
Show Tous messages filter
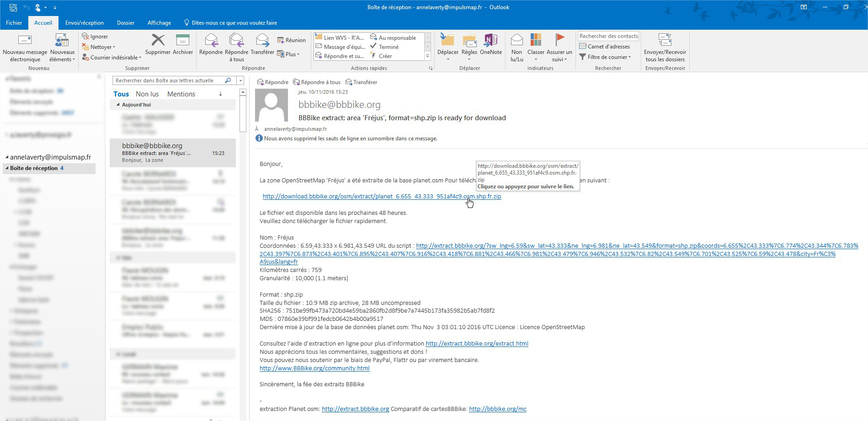click(x=121, y=94)
